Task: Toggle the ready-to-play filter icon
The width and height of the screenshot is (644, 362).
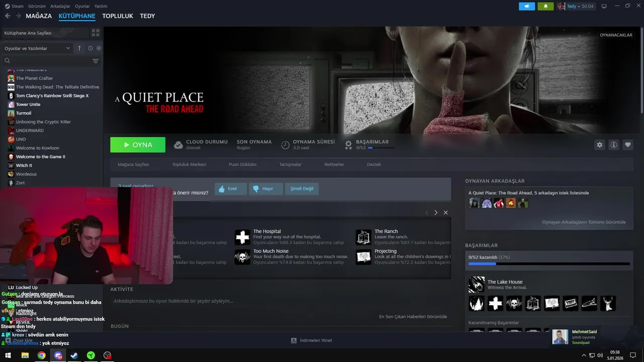Action: coord(99,48)
